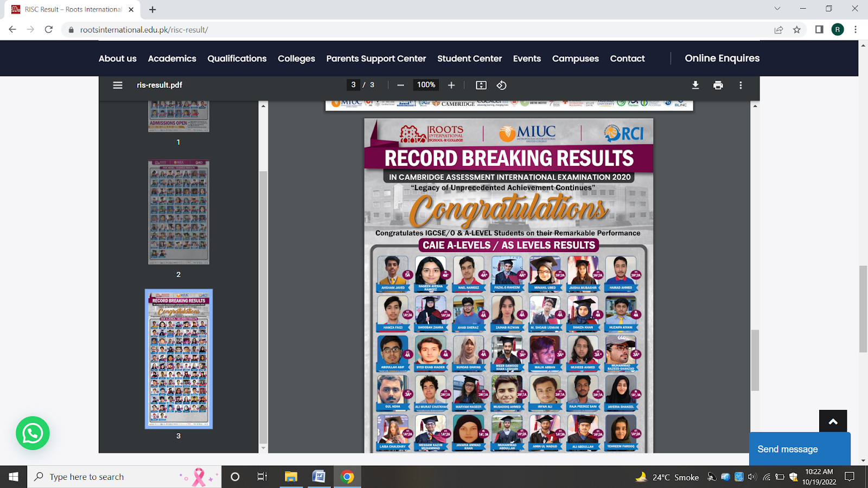This screenshot has height=488, width=868.
Task: Go back to previous page
Action: (x=12, y=30)
